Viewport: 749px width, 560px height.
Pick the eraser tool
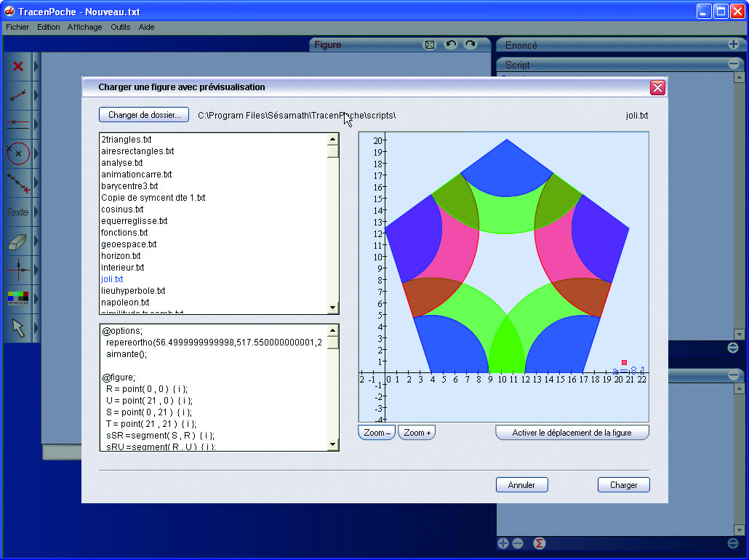pyautogui.click(x=18, y=241)
